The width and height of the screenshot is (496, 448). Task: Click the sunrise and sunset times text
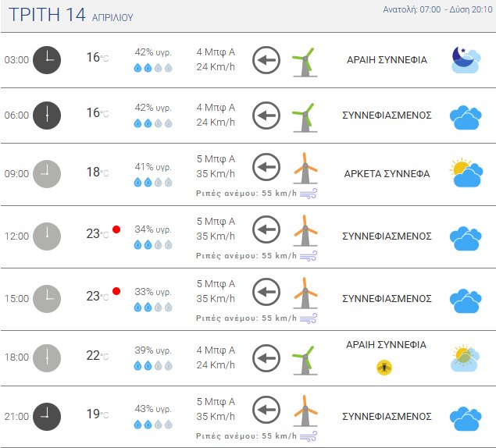(437, 9)
